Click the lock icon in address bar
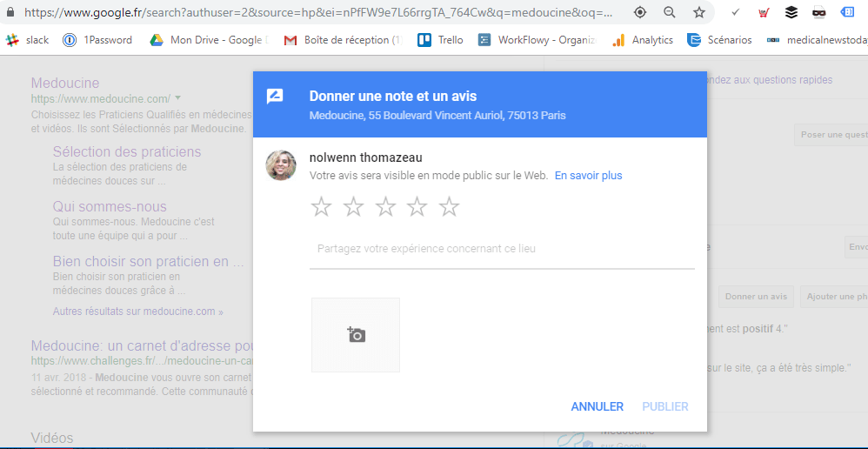Screen dimensions: 868x449 10,12
